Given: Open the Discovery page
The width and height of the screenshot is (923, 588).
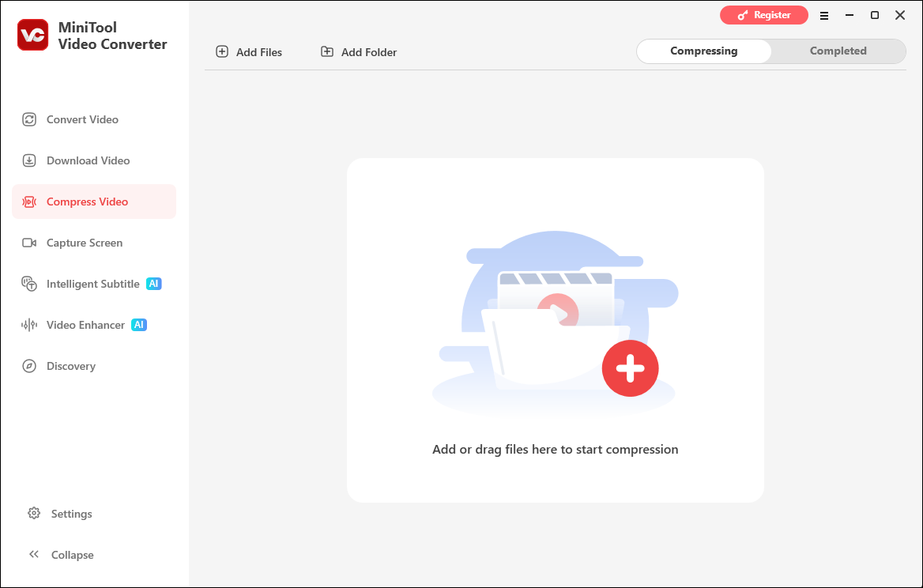Looking at the screenshot, I should click(94, 366).
